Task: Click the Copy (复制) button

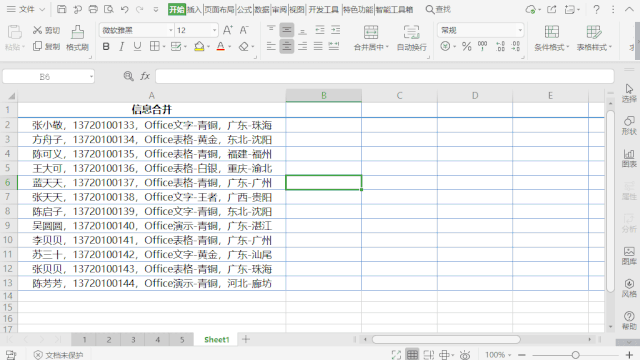Action: (47, 46)
